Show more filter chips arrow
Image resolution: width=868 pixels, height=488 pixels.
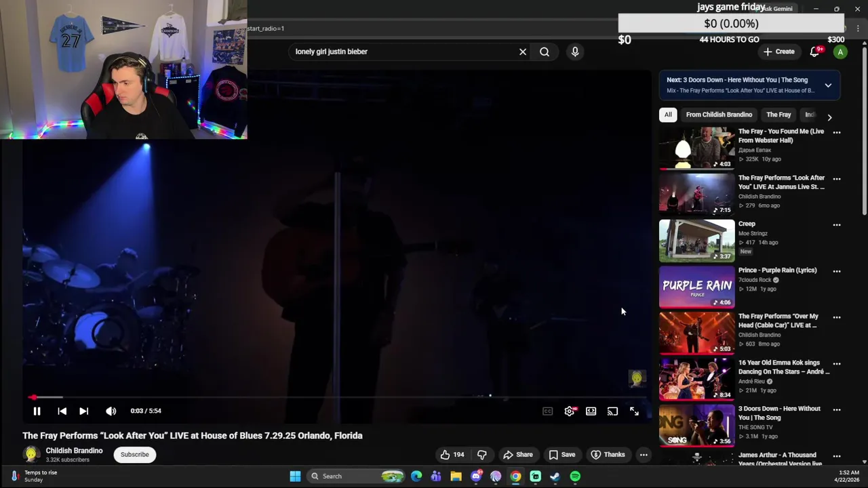pyautogui.click(x=829, y=117)
